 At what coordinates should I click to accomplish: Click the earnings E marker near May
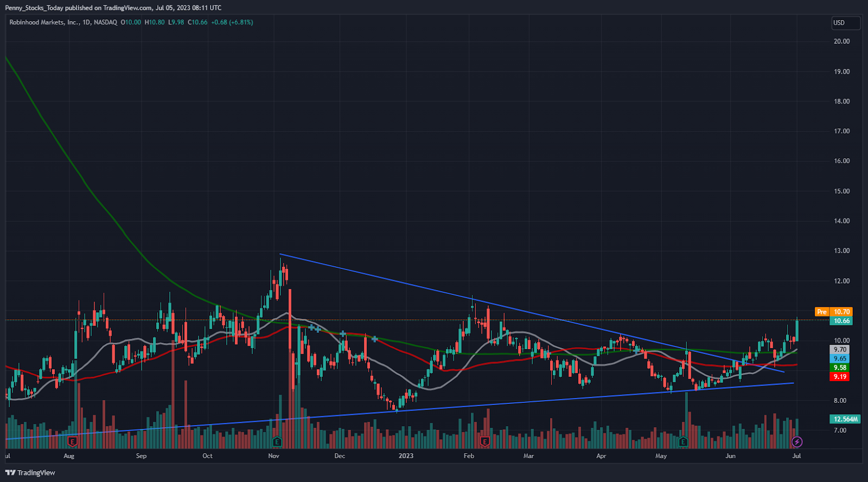(683, 442)
